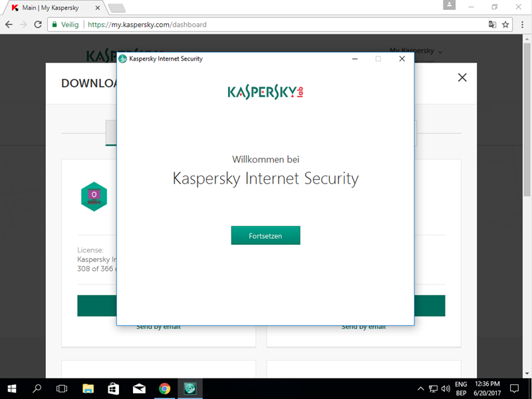532x399 pixels.
Task: Show hidden system tray icons
Action: coord(420,388)
